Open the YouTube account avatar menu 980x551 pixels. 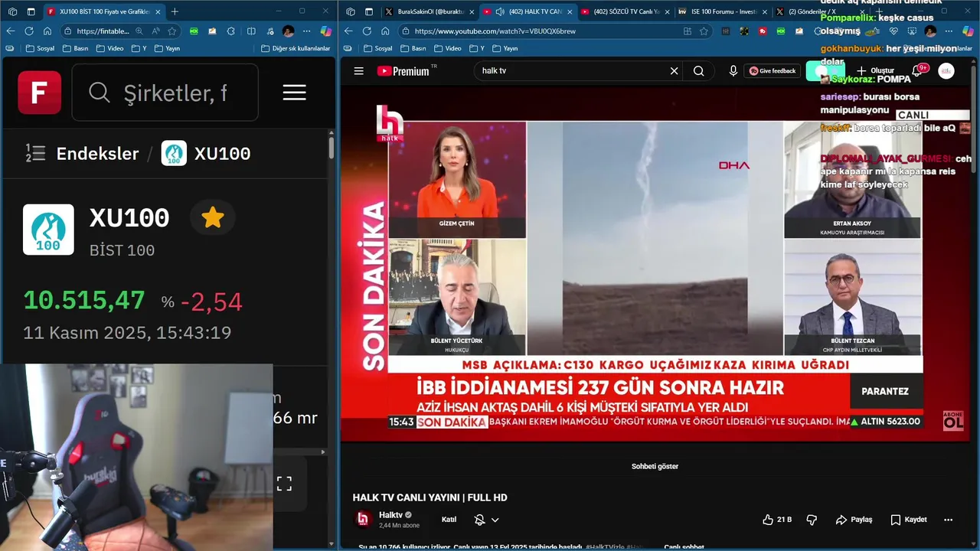[x=946, y=70]
